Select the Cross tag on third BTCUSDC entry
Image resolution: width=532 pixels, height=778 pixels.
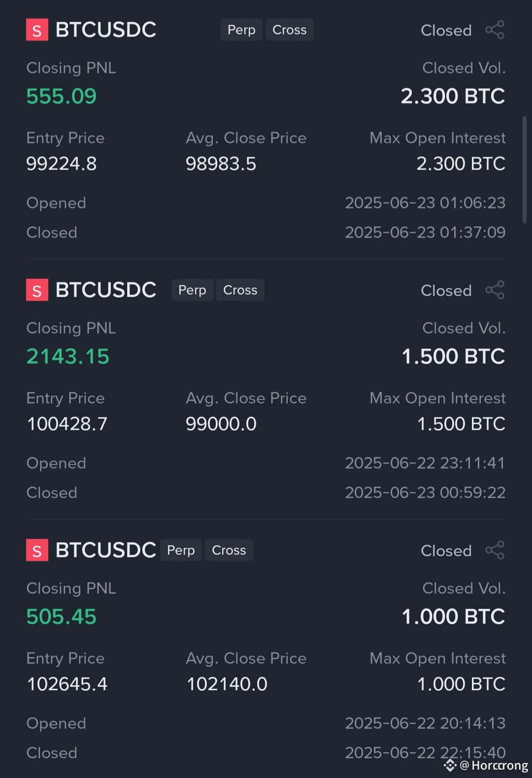[229, 550]
